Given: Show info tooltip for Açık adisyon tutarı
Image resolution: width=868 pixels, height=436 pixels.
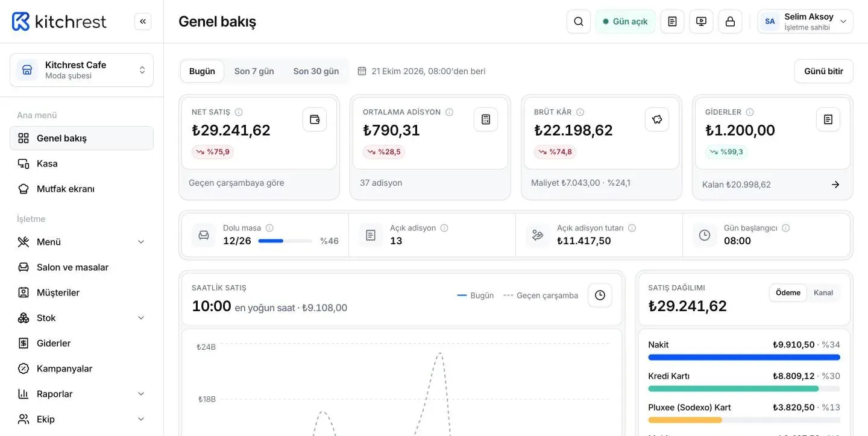Looking at the screenshot, I should pos(632,228).
